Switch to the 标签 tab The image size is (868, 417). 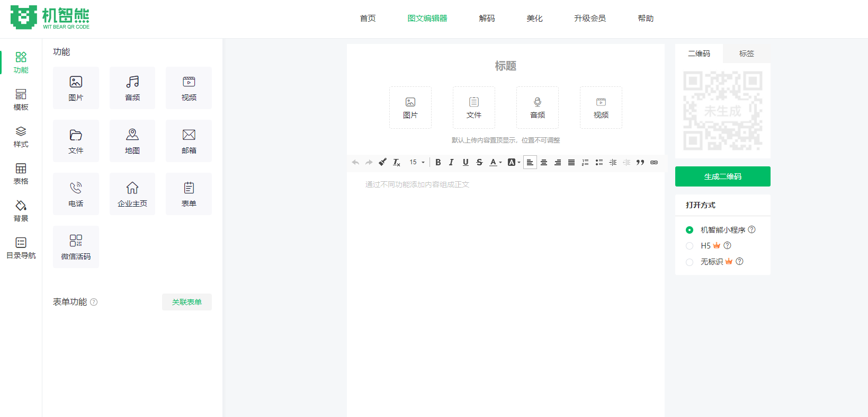point(746,54)
